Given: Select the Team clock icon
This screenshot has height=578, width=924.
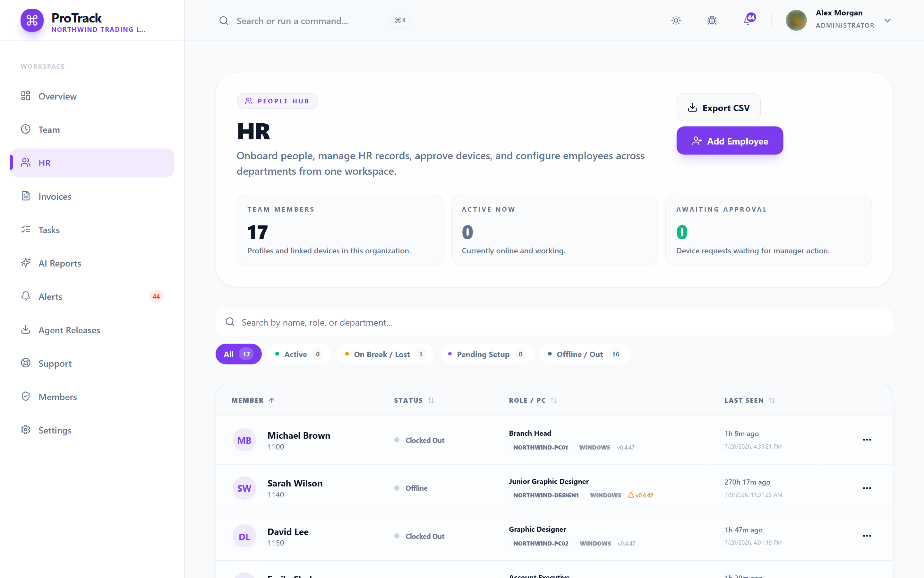Looking at the screenshot, I should pos(26,129).
